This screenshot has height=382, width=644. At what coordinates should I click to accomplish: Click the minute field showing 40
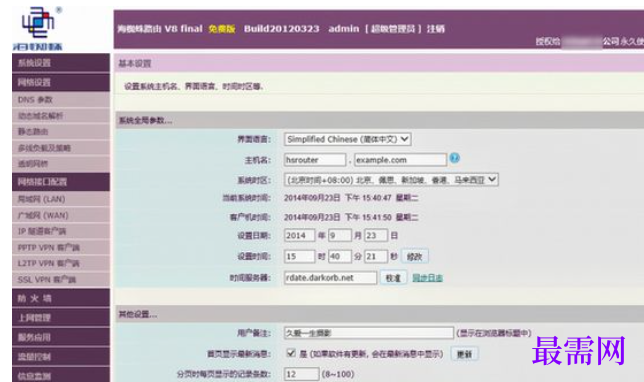340,257
